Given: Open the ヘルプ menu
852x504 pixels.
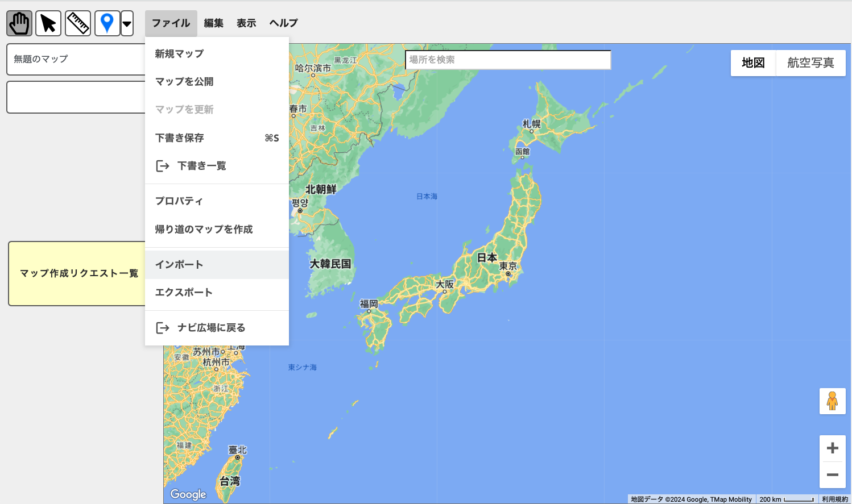Looking at the screenshot, I should [283, 23].
